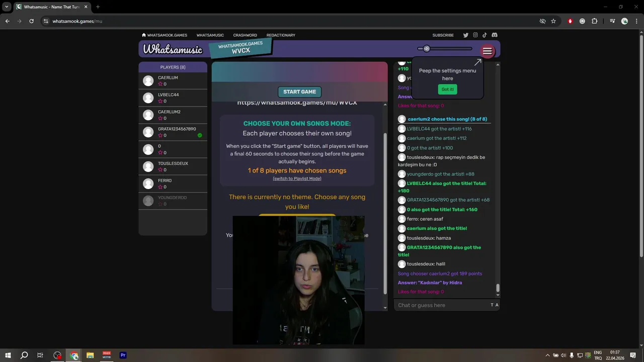Open the tab search dropdown arrow
Image resolution: width=644 pixels, height=362 pixels.
[x=7, y=7]
